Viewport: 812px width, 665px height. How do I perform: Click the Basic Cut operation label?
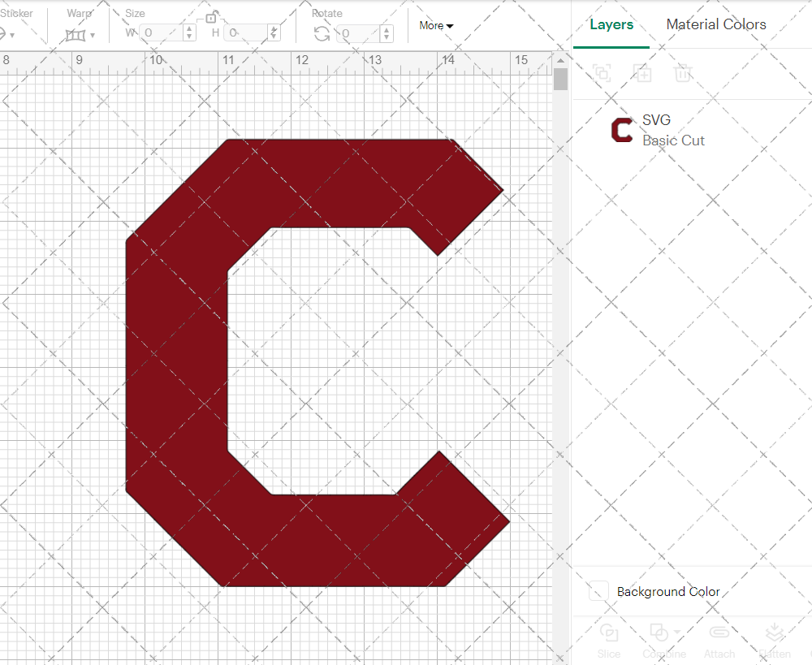[673, 140]
